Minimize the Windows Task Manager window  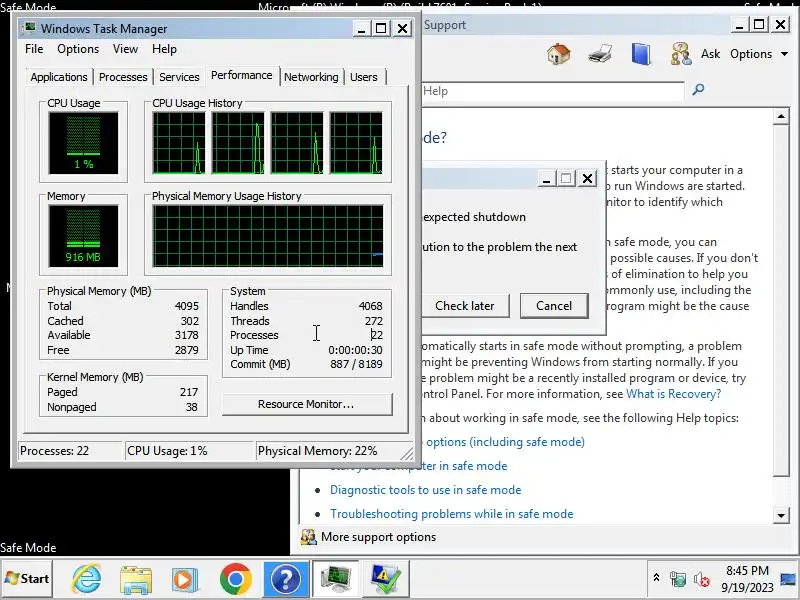point(361,29)
